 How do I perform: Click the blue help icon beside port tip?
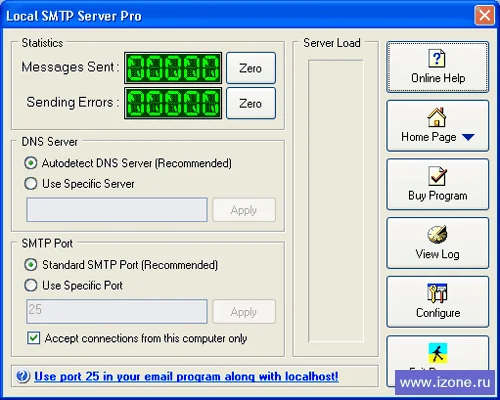23,376
